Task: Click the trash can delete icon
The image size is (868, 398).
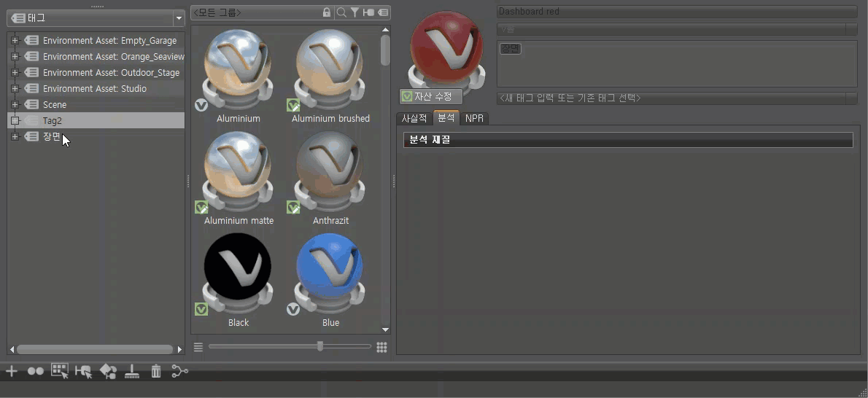Action: (156, 371)
